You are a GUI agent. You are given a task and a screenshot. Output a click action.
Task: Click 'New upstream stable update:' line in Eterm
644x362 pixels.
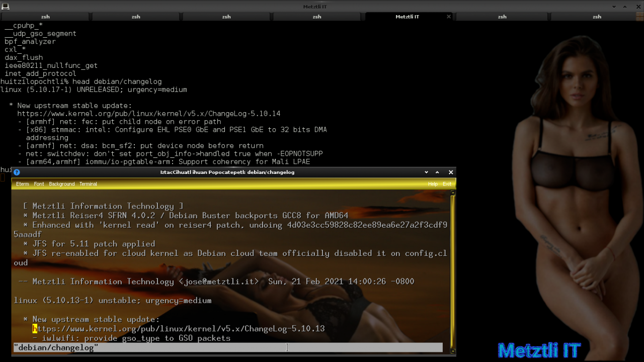click(x=91, y=319)
